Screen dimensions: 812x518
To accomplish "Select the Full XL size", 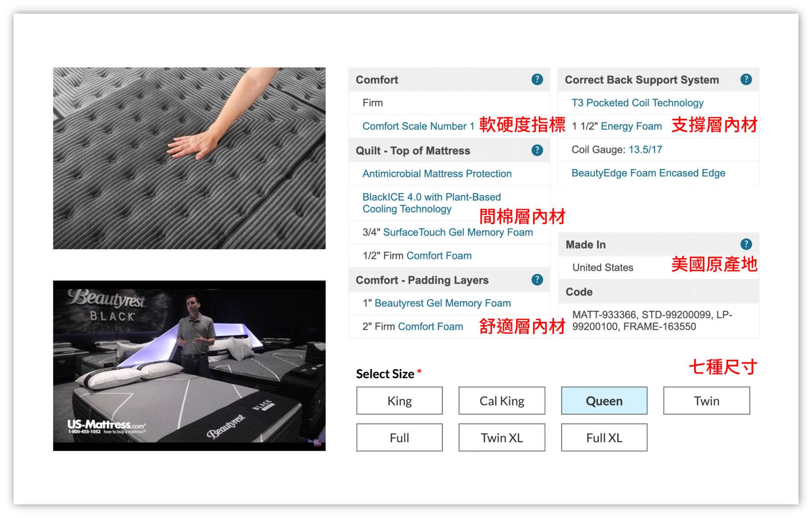I will [604, 437].
